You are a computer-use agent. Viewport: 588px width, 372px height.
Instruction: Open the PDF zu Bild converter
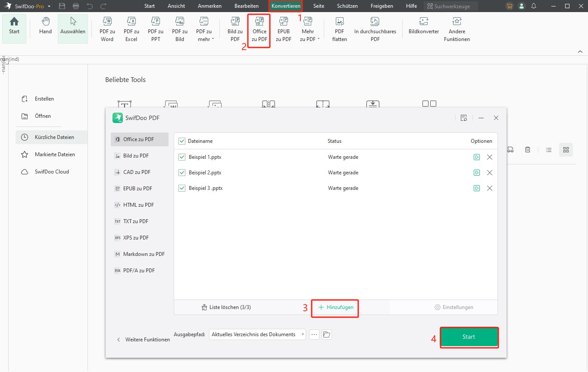click(180, 29)
